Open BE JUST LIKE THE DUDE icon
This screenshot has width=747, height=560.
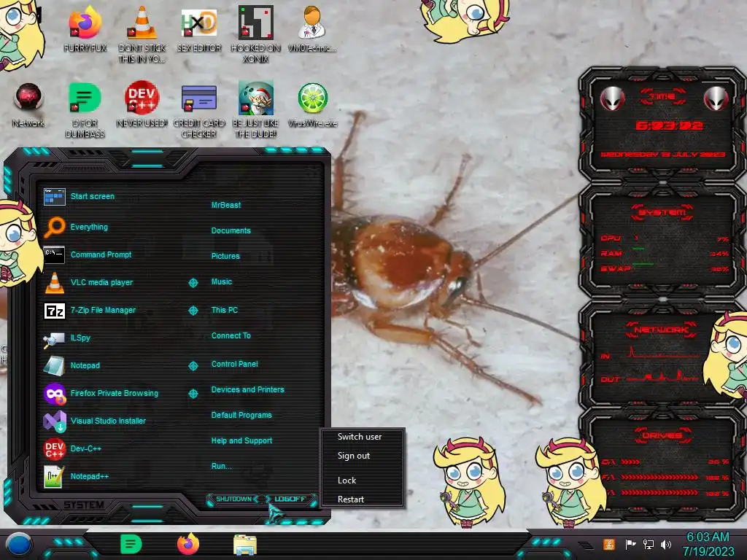(x=256, y=109)
